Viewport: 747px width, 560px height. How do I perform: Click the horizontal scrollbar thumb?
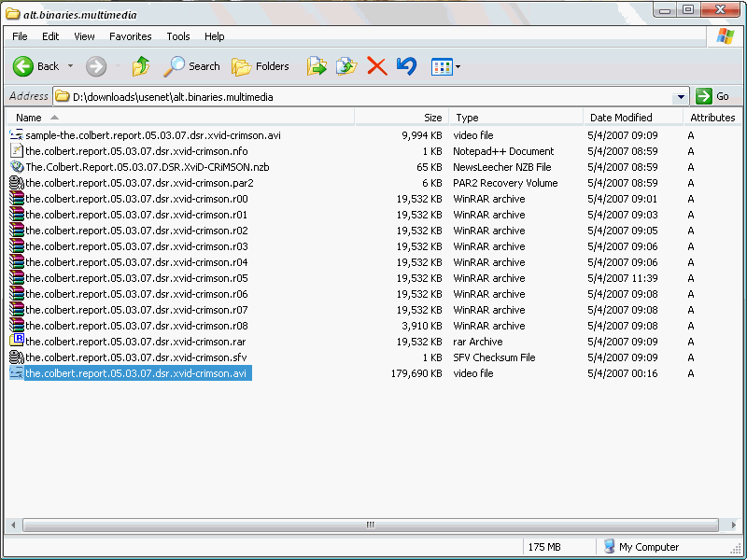[370, 525]
